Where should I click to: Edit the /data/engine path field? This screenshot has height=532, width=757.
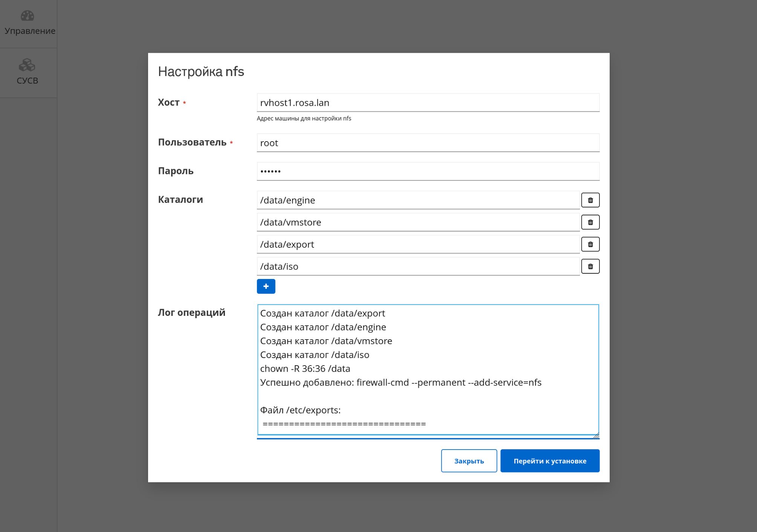(x=417, y=200)
